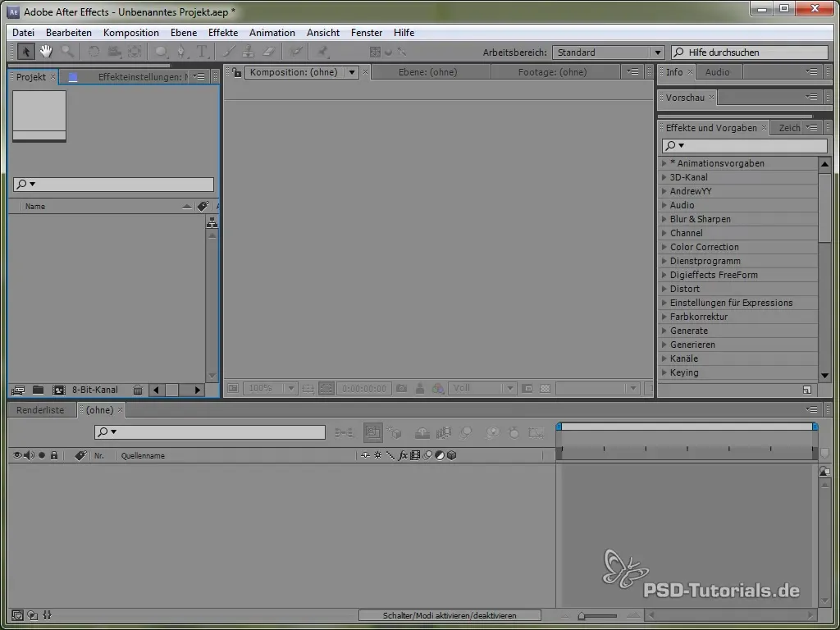Viewport: 840px width, 630px height.
Task: Open the Effekte menu
Action: [223, 33]
